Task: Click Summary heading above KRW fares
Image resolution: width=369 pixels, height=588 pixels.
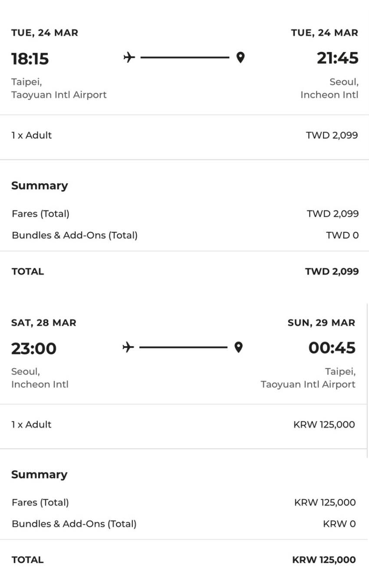Action: [x=39, y=474]
